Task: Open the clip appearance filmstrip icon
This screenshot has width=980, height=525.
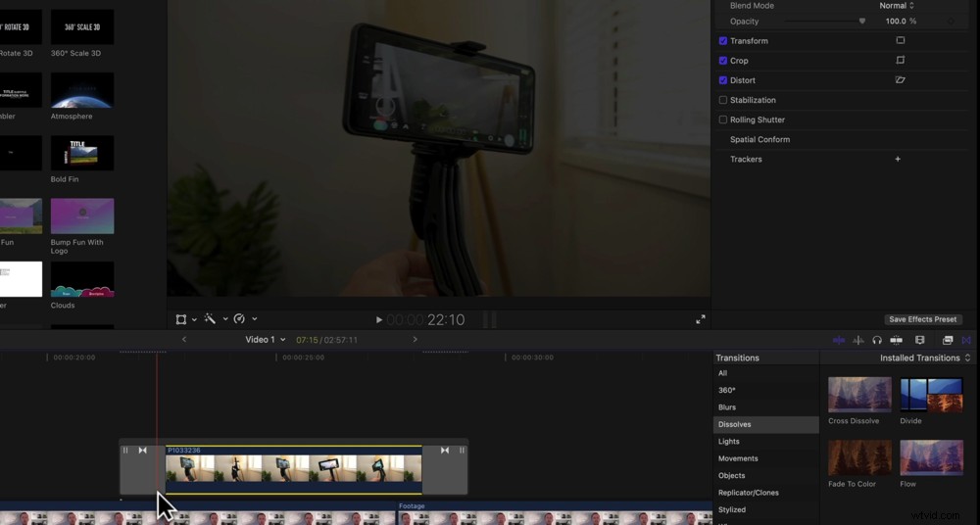Action: tap(920, 340)
